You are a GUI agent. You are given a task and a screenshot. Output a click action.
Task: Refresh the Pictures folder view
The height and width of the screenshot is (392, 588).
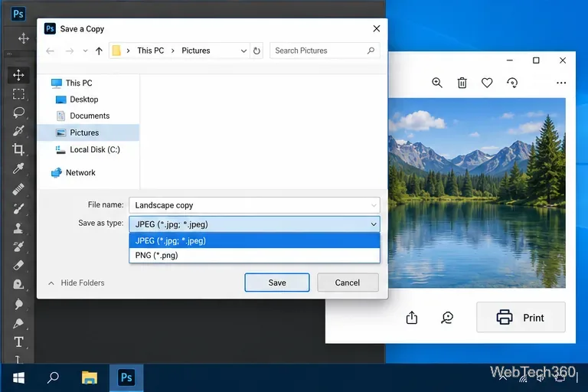(256, 51)
